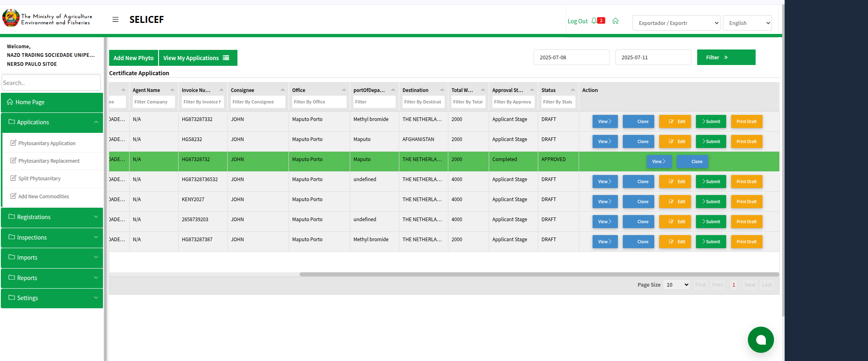Click the home icon in header

point(615,21)
